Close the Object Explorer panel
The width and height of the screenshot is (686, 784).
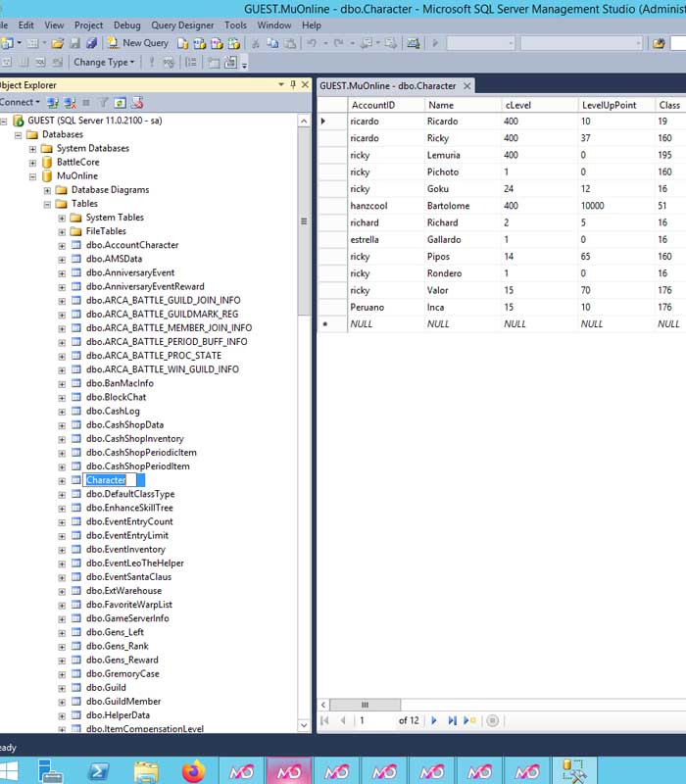(x=305, y=84)
